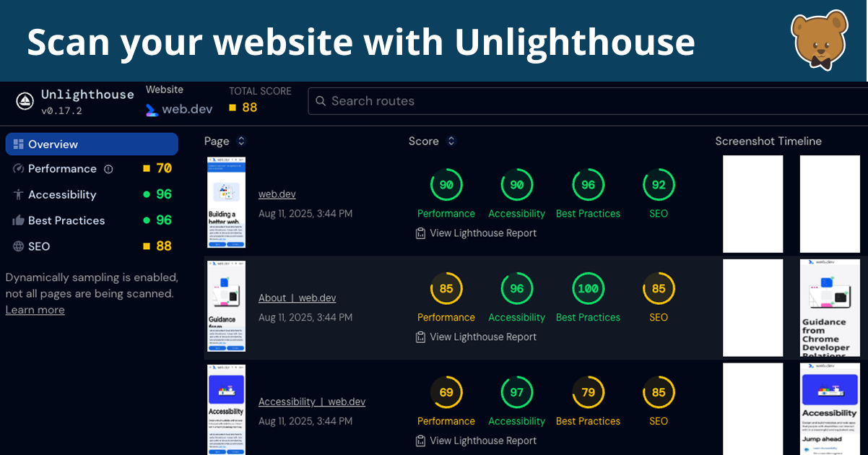Click the web.dev website icon

151,108
